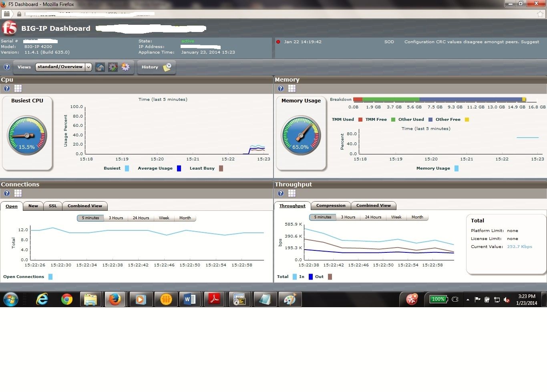Launch Google Chrome from the taskbar

coord(66,299)
